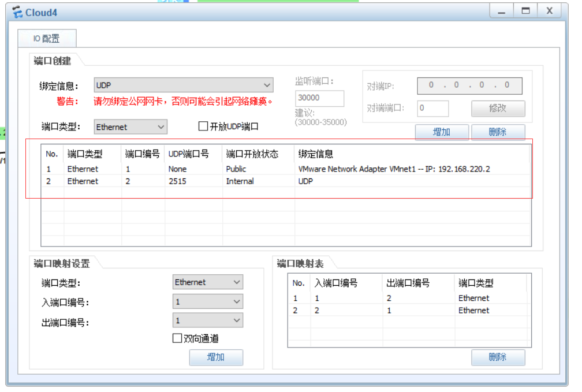Viewport: 582px width, 392px height.
Task: Click the 端口开放状态 column header
Action: pos(259,154)
